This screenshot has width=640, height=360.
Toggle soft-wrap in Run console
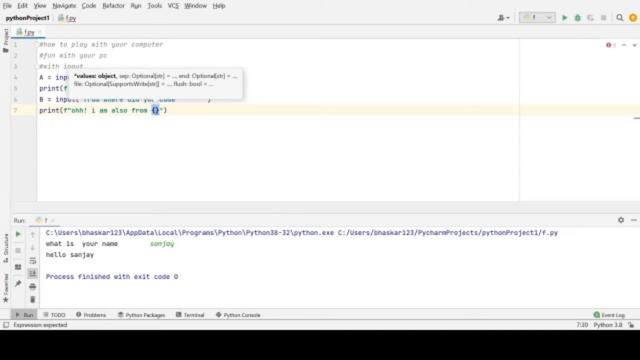tap(33, 260)
